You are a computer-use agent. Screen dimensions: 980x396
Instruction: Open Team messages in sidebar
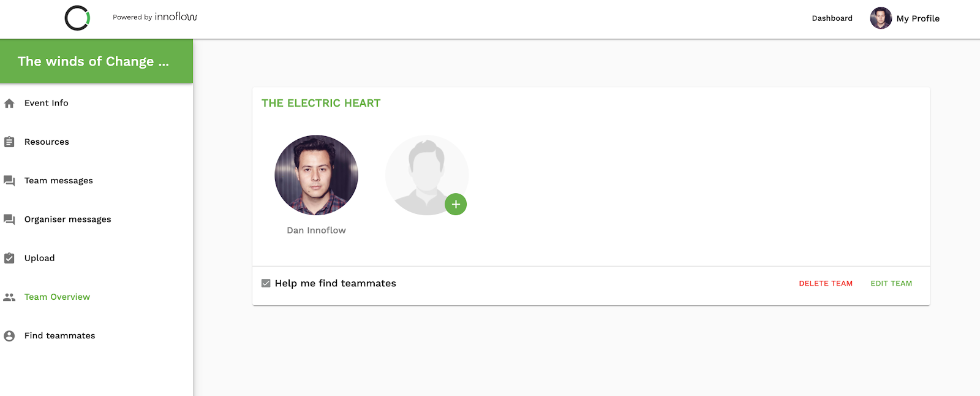[x=59, y=180]
